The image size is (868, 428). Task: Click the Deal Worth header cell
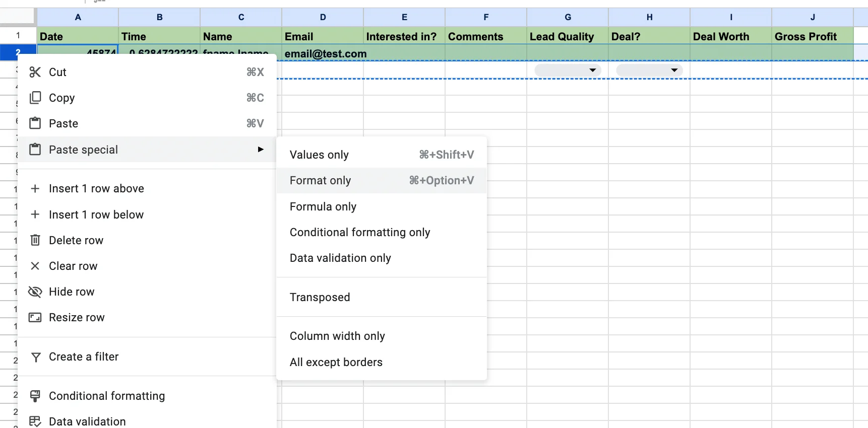tap(731, 36)
